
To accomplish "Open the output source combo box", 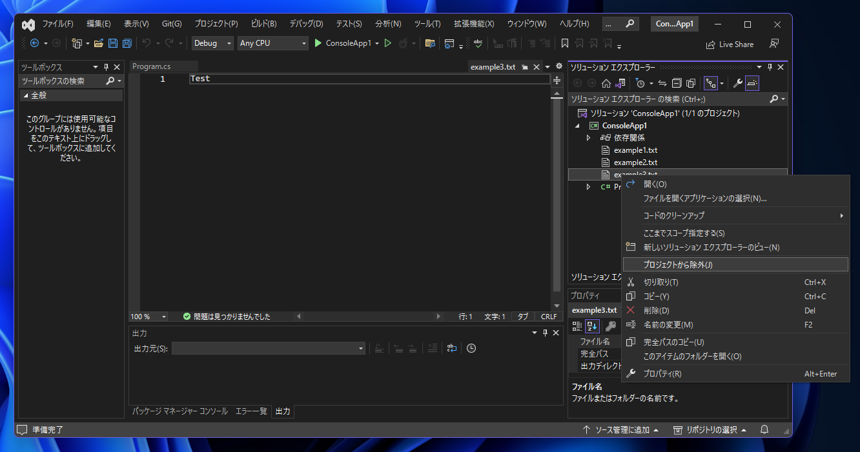I will (x=268, y=348).
